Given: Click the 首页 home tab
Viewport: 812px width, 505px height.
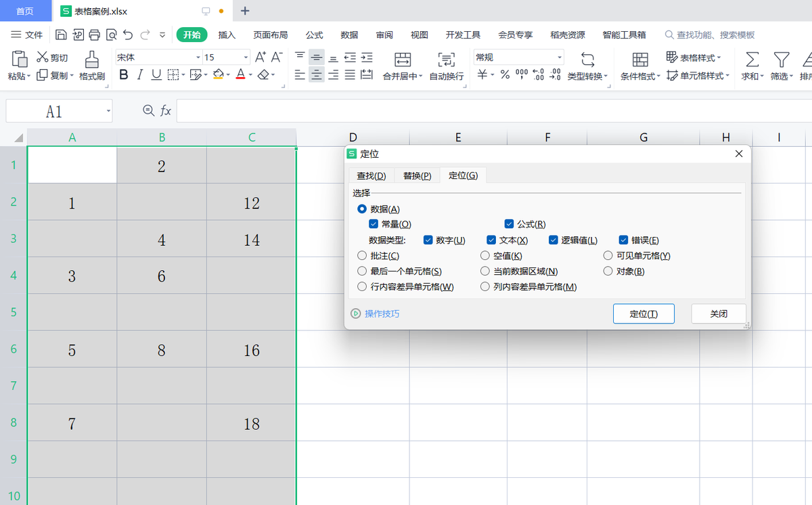Looking at the screenshot, I should pos(25,11).
